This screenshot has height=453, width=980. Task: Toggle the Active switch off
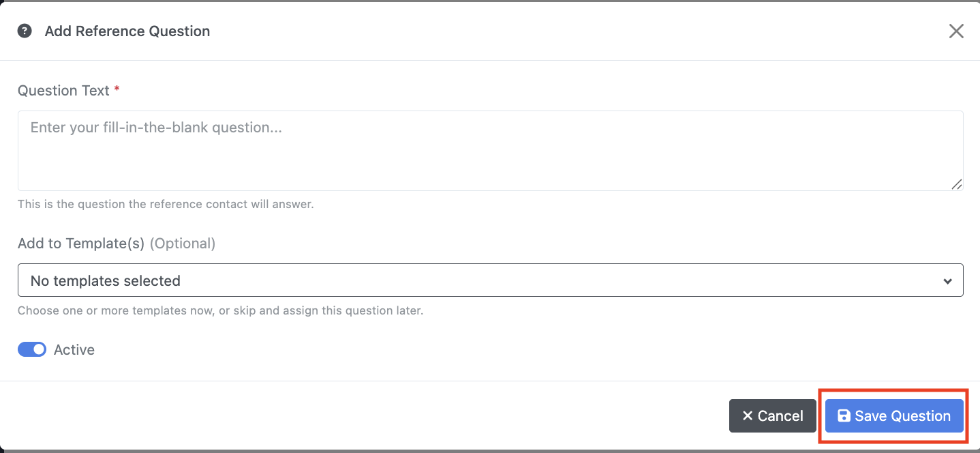pos(32,350)
